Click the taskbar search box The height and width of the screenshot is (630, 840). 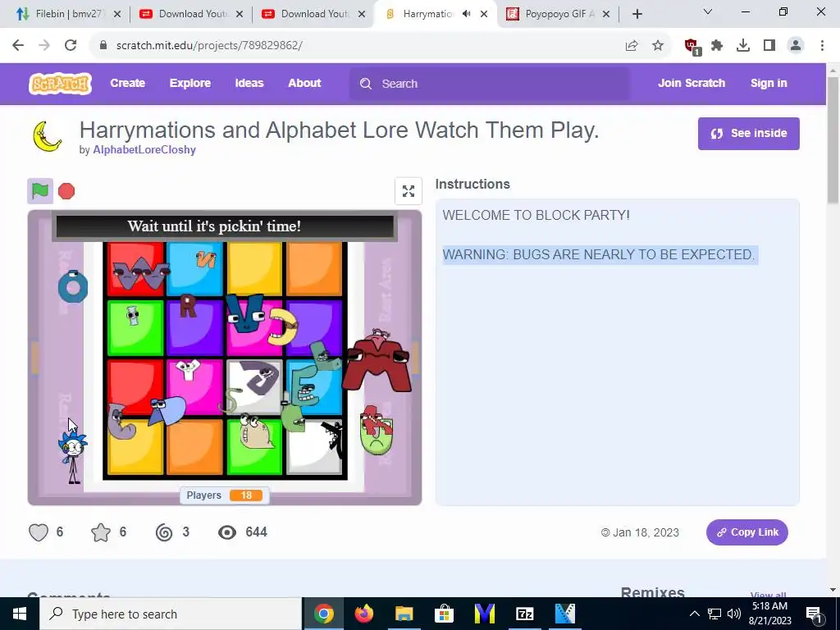171,614
